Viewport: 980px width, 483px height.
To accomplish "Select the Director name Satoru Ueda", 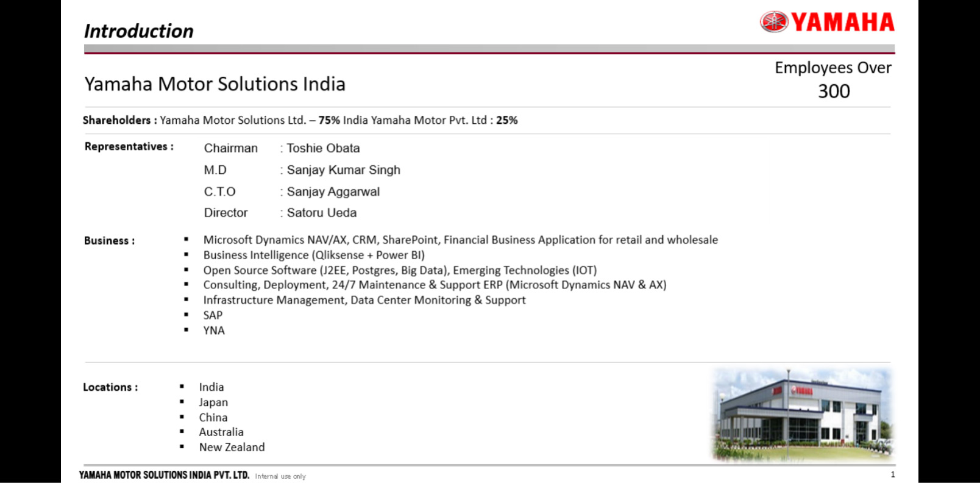I will point(321,213).
